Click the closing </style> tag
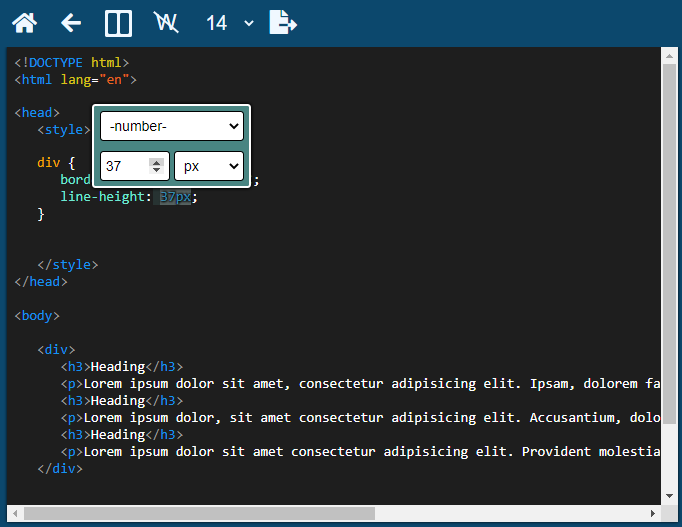 68,264
